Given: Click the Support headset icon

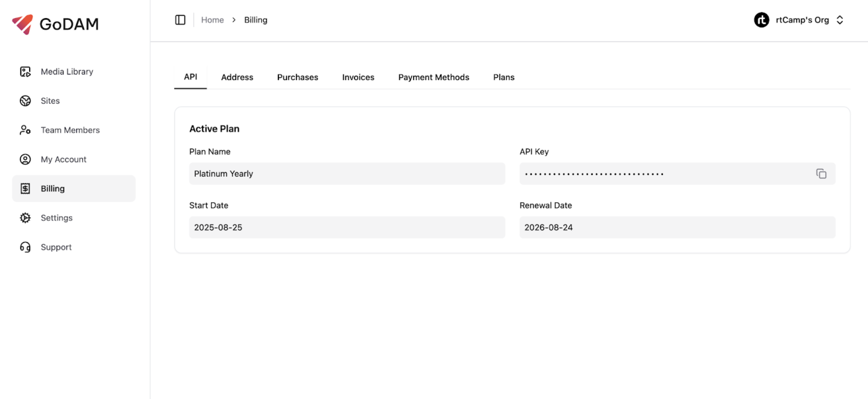Looking at the screenshot, I should (25, 247).
